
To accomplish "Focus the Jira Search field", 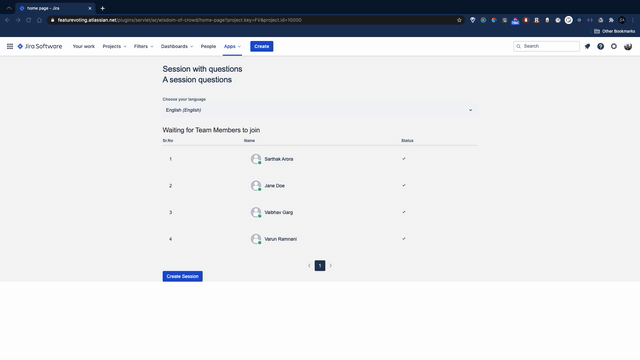I will [x=547, y=47].
